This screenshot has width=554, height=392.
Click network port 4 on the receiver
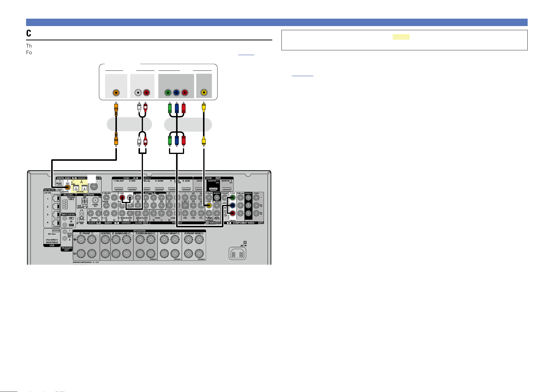tap(56, 222)
